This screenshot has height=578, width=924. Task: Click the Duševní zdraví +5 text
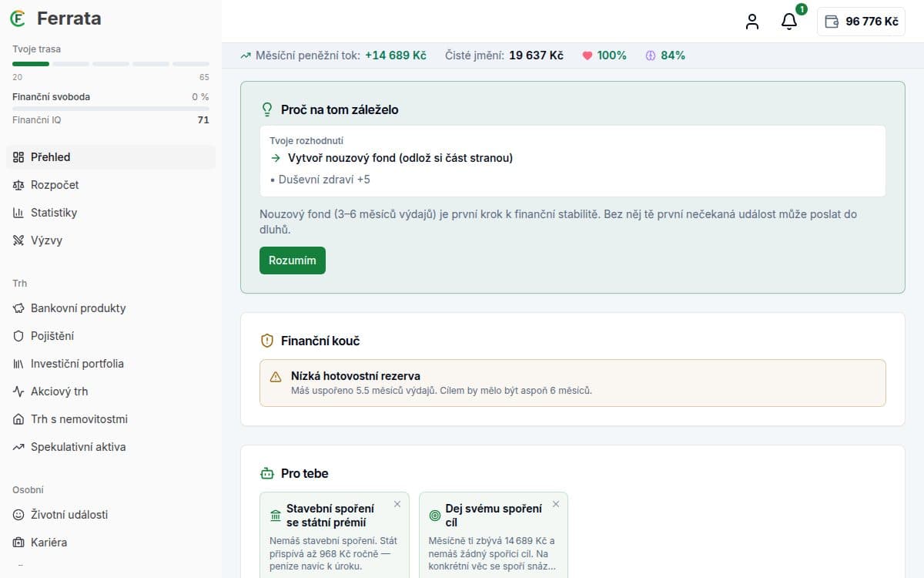click(x=324, y=180)
